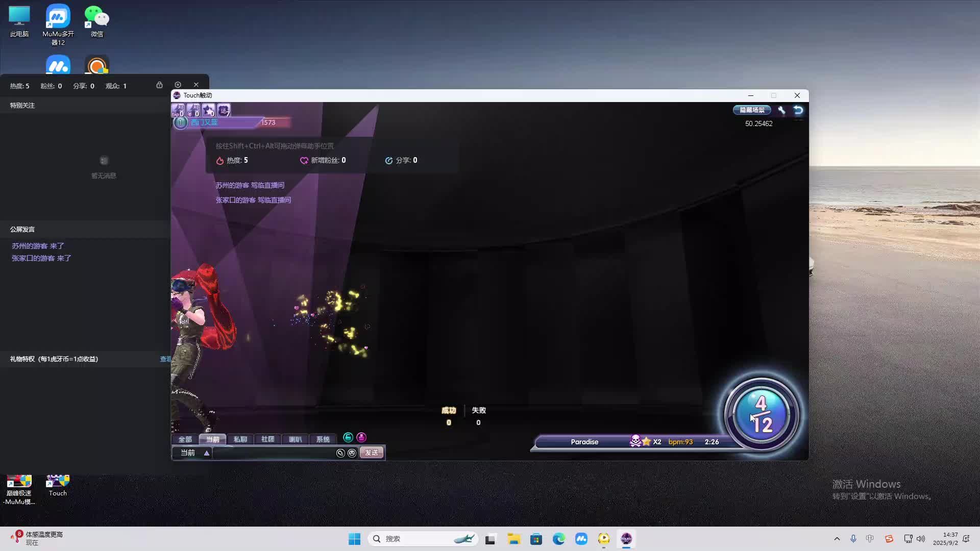980x551 pixels.
Task: Click the wrench settings icon
Action: click(781, 110)
